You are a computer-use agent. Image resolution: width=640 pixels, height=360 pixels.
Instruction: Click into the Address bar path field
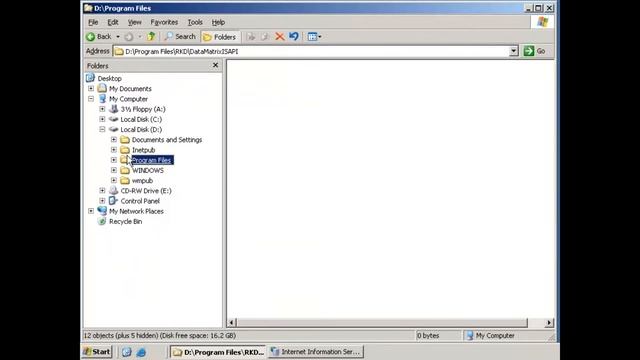point(311,51)
